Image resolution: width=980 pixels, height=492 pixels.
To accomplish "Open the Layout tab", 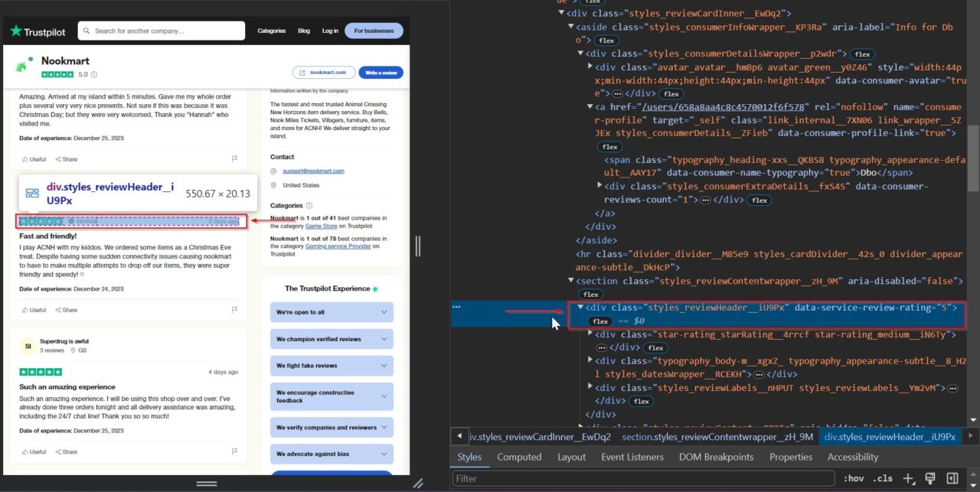I will [571, 457].
